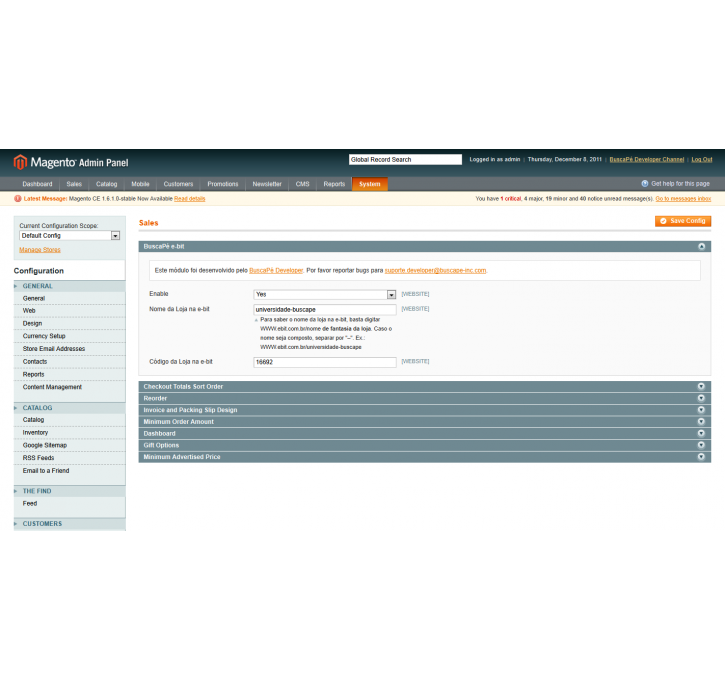Open Go to messages inbox link
725x680 pixels.
[x=683, y=199]
